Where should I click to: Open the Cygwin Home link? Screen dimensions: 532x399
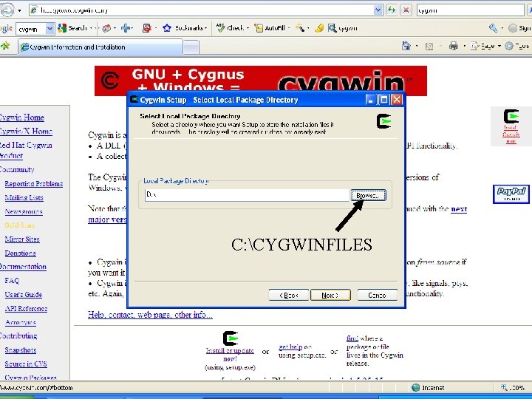coord(21,117)
